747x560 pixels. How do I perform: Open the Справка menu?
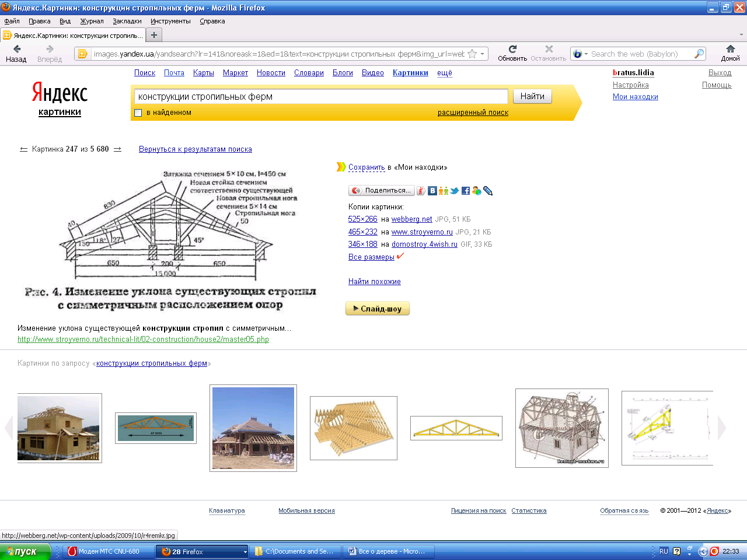(212, 21)
